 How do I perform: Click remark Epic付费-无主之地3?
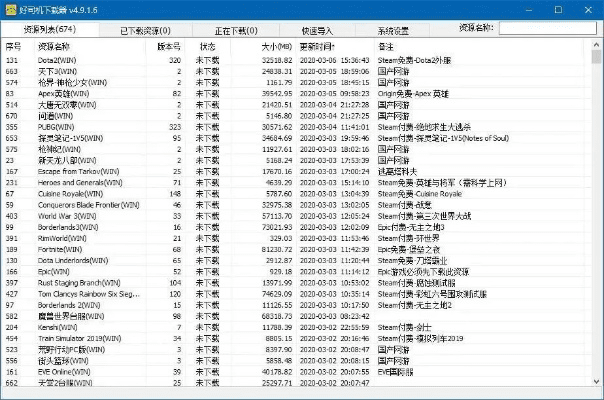[x=411, y=227]
